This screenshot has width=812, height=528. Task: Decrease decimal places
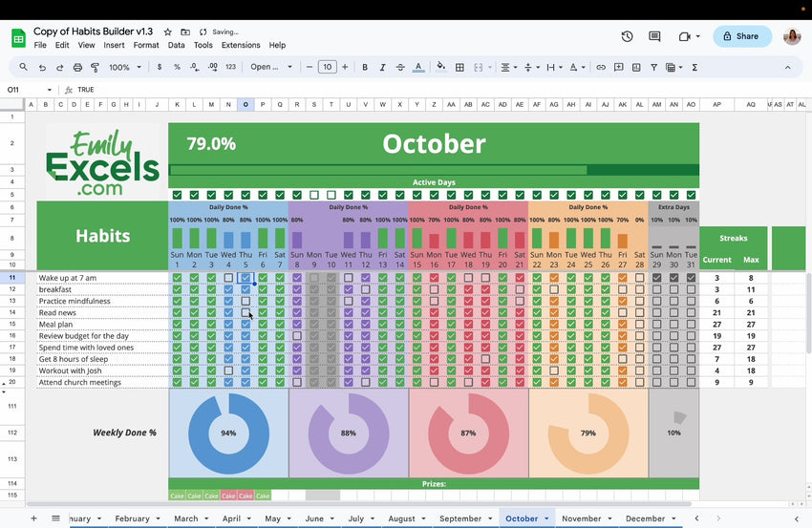point(195,67)
